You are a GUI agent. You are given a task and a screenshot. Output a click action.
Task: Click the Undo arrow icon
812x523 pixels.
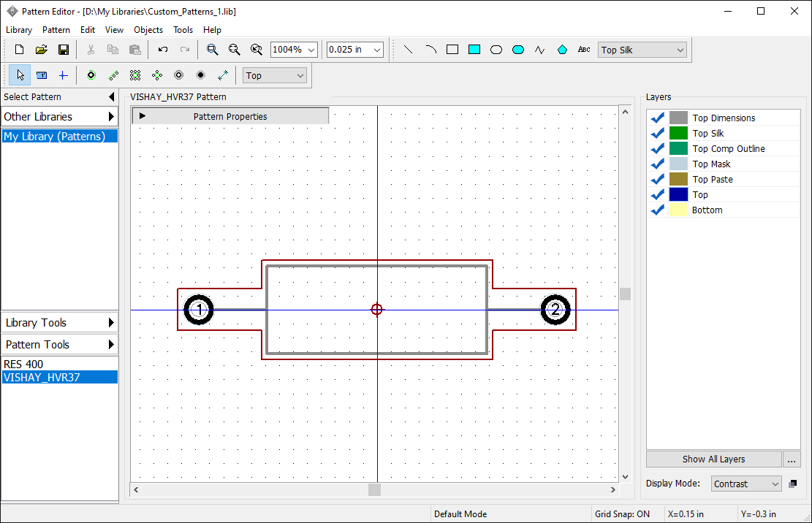click(162, 50)
